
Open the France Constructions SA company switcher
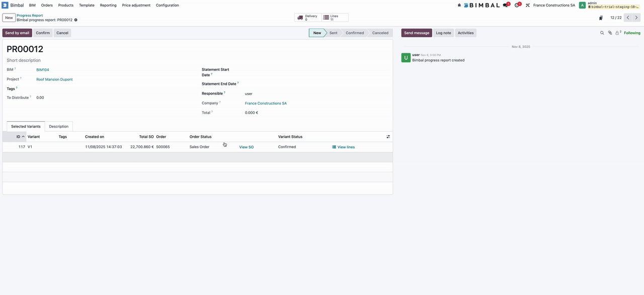[554, 5]
